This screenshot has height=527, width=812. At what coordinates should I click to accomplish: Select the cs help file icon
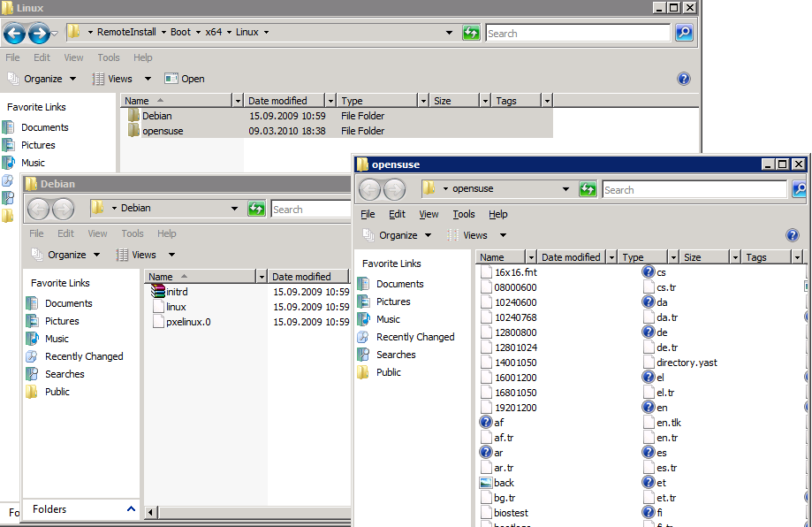pos(649,271)
